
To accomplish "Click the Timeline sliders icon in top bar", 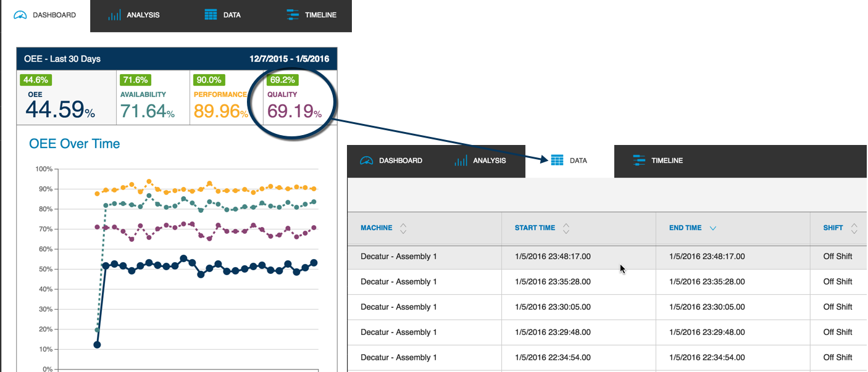I will pyautogui.click(x=293, y=15).
